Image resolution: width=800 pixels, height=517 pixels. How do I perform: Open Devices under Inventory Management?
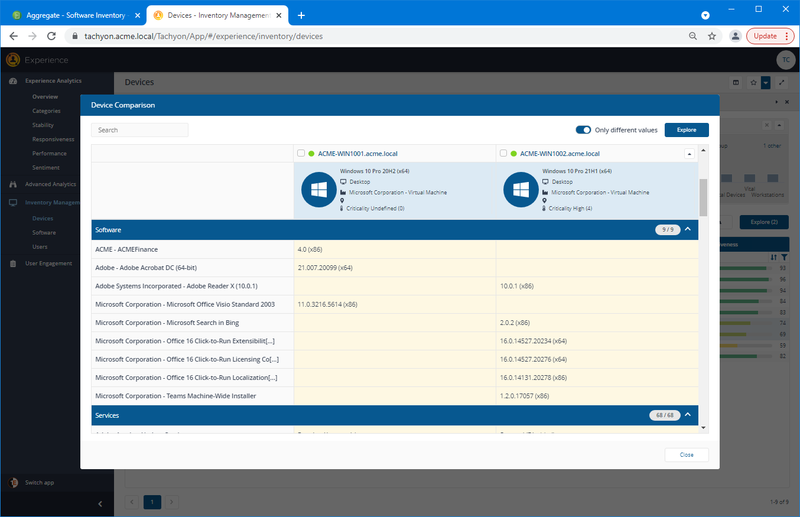point(42,218)
